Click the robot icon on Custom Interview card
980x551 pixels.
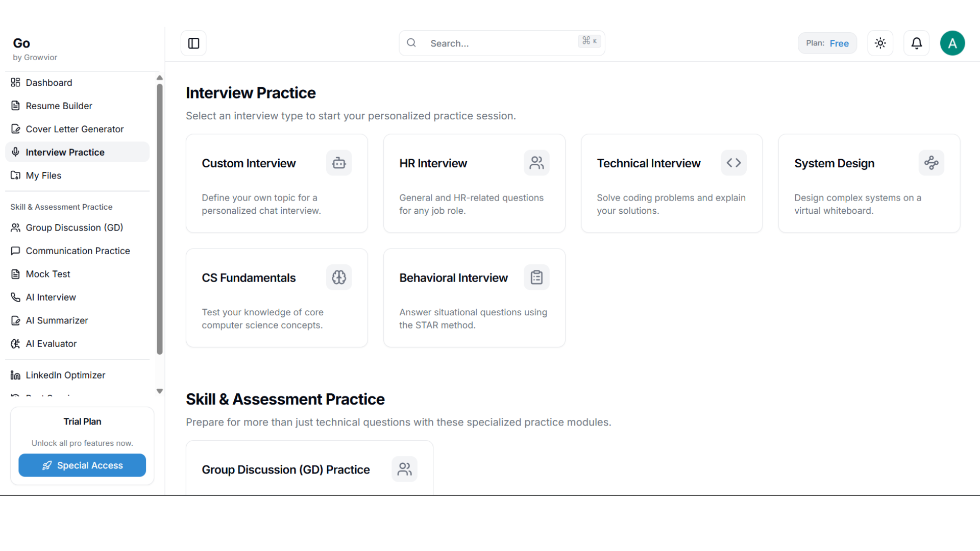click(339, 163)
